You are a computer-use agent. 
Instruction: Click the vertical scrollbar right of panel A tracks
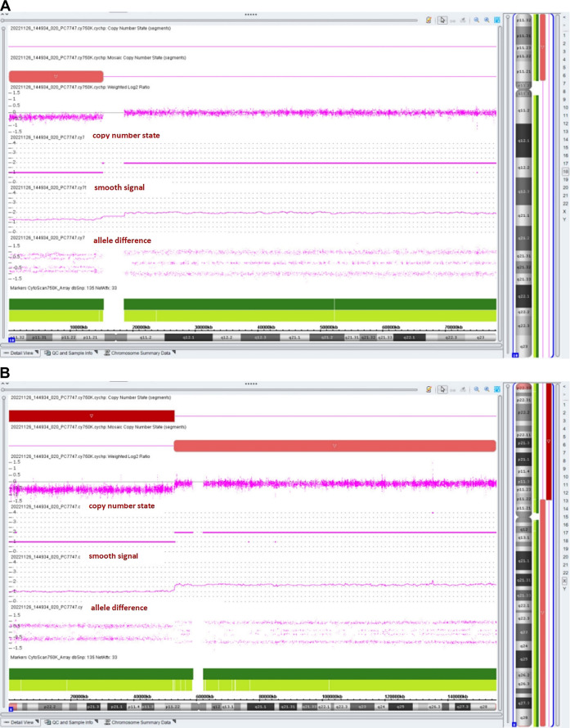click(500, 186)
